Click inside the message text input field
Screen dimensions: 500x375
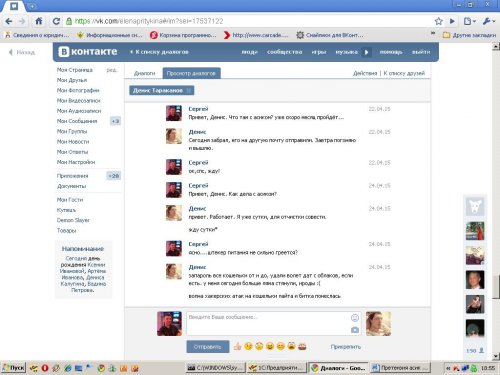point(268,323)
